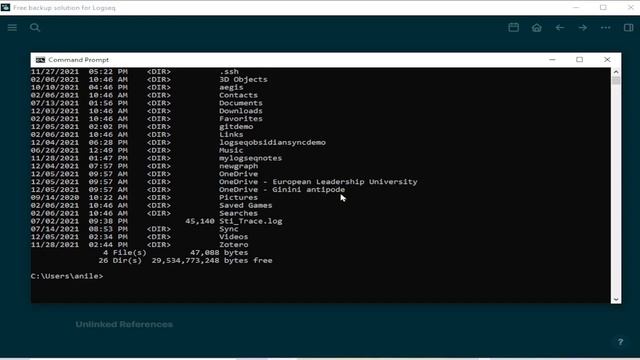This screenshot has width=640, height=360.
Task: Click the aegis directory entry
Action: tap(231, 87)
